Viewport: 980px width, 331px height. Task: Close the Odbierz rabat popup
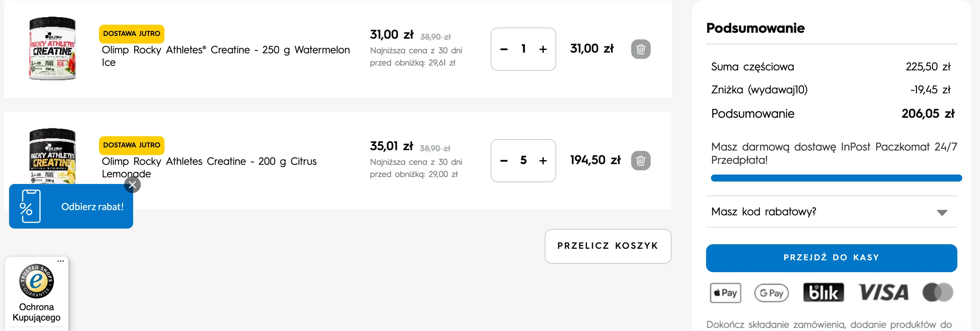tap(132, 185)
